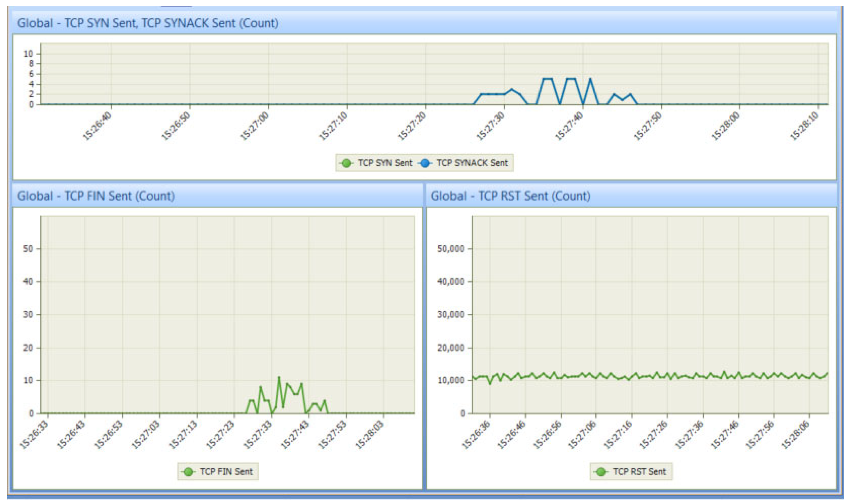
Task: Click the 50,000 y-axis label on RST chart
Action: [451, 249]
